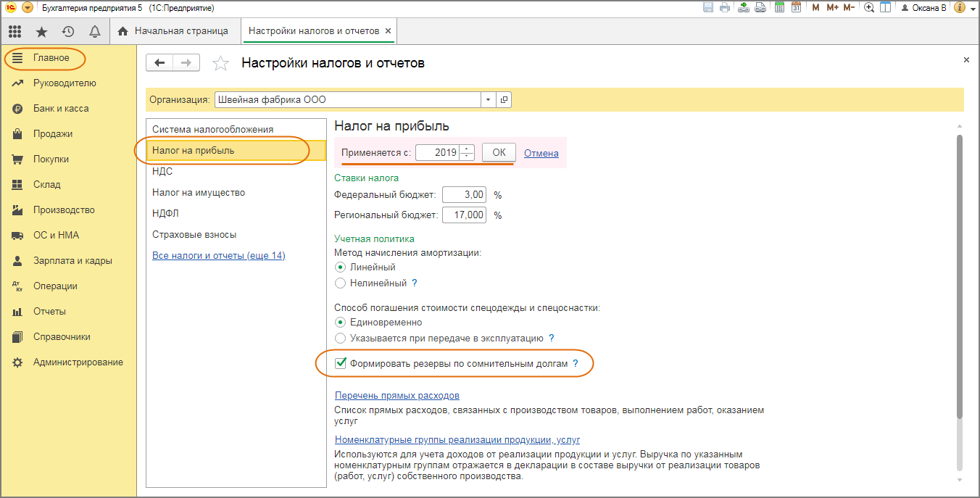Screen dimensions: 980x498
Task: Click the get link icon with green arrow
Action: [744, 8]
